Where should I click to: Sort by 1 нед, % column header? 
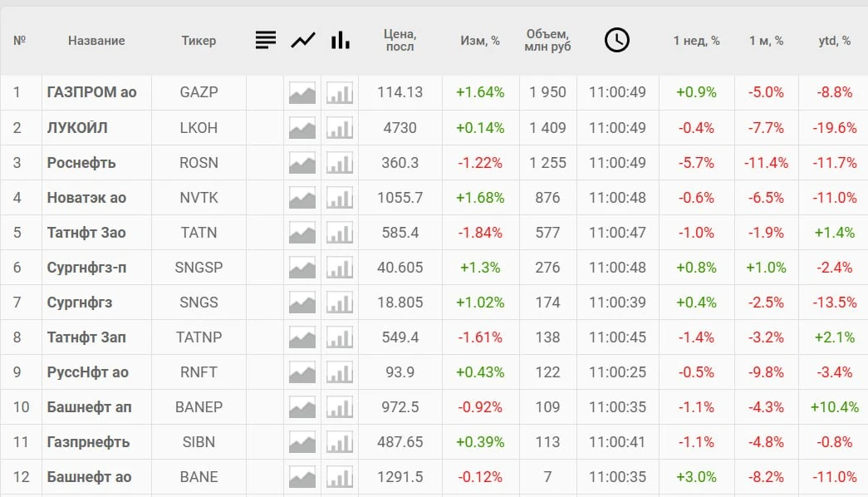coord(696,41)
